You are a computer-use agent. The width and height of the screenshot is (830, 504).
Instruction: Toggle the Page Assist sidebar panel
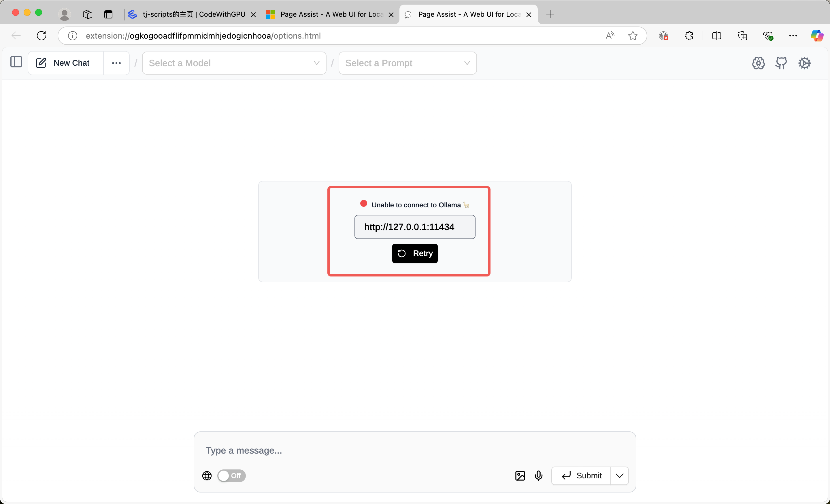(x=16, y=62)
